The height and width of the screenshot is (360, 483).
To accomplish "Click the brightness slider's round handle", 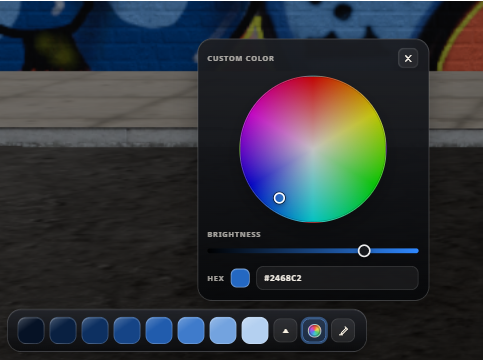I will coord(364,251).
